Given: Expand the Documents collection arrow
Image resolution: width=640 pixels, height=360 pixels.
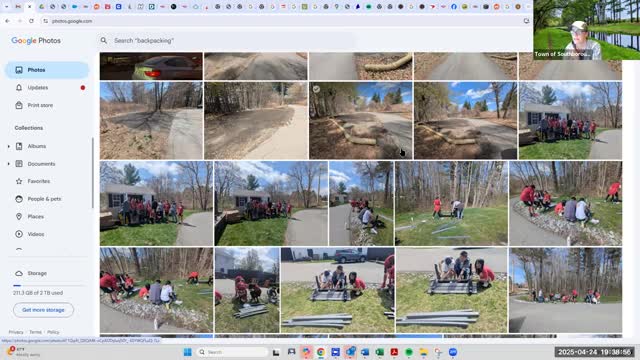Looking at the screenshot, I should tap(9, 164).
